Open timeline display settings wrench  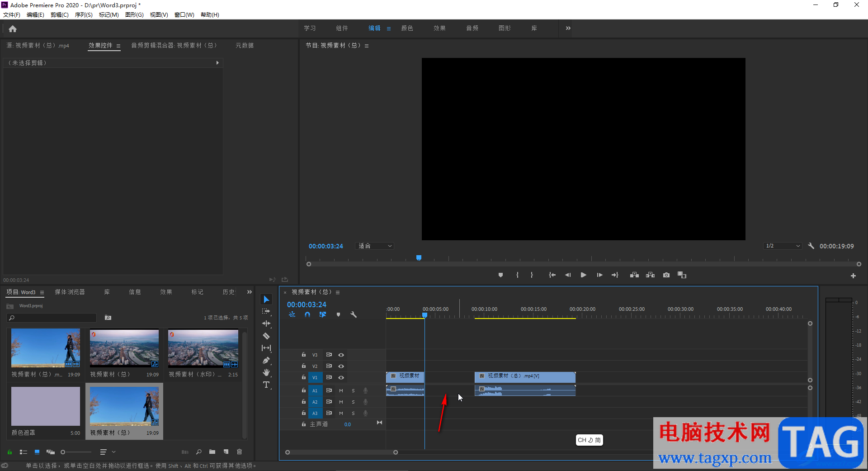click(354, 314)
